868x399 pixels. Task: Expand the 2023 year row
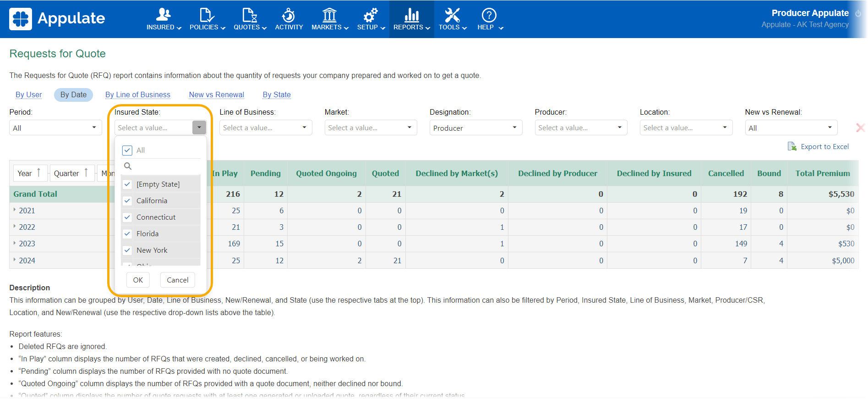coord(15,244)
